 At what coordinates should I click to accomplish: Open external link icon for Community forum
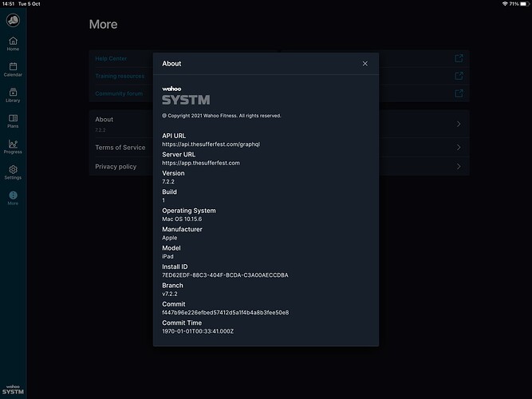(459, 93)
